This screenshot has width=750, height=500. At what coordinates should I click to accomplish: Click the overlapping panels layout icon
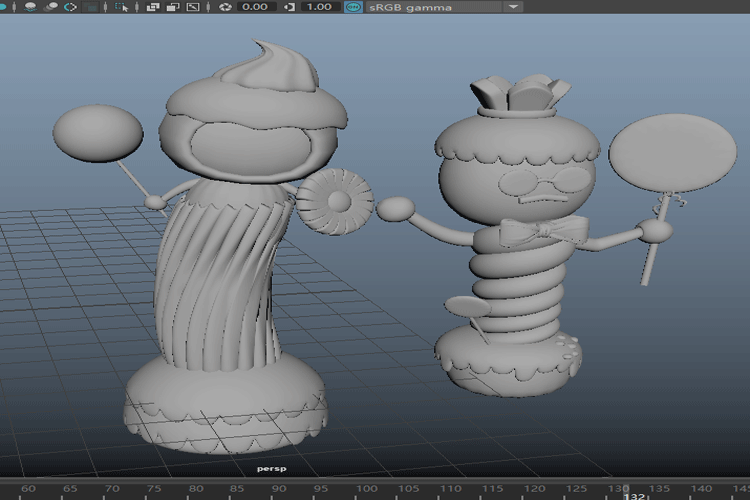[153, 6]
